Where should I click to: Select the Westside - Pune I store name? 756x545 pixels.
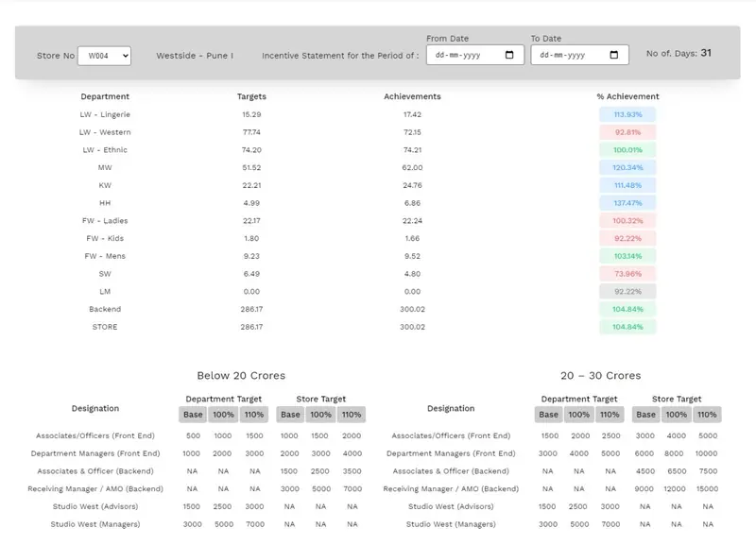[195, 56]
